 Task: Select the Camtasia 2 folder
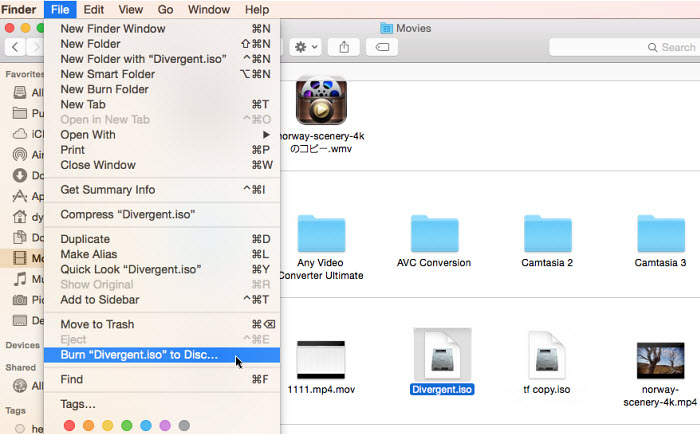(547, 234)
